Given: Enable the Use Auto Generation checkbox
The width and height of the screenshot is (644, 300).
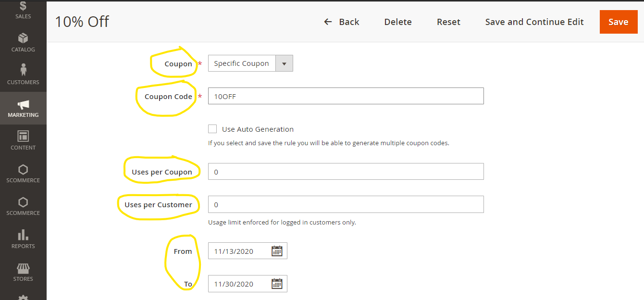Looking at the screenshot, I should (x=212, y=129).
